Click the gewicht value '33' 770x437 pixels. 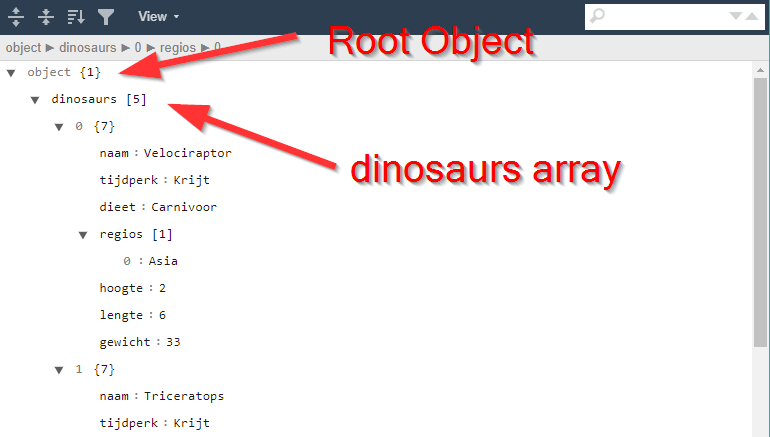[x=173, y=342]
